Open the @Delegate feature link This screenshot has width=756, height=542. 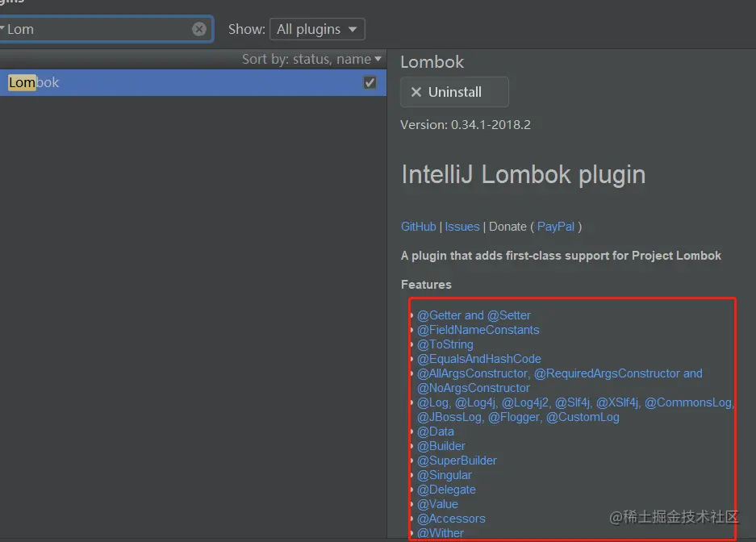446,490
